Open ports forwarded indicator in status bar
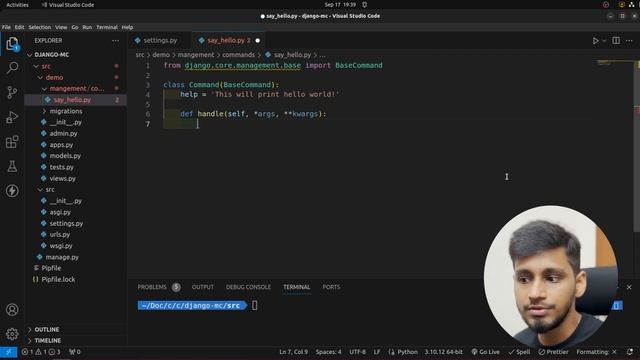Screen dimensions: 640x360 coord(75,352)
